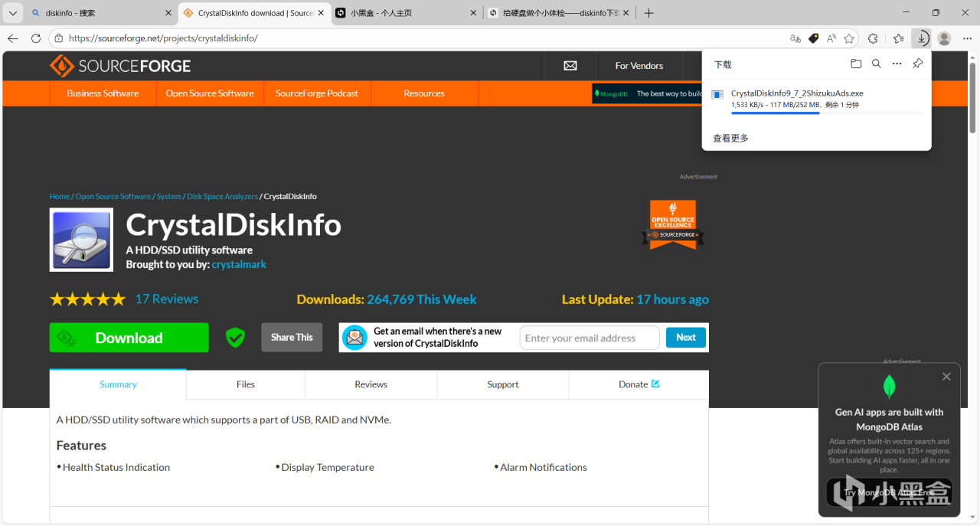Close the 'diskinfo - 搜索' tab
Image resolution: width=980 pixels, height=526 pixels.
click(168, 13)
